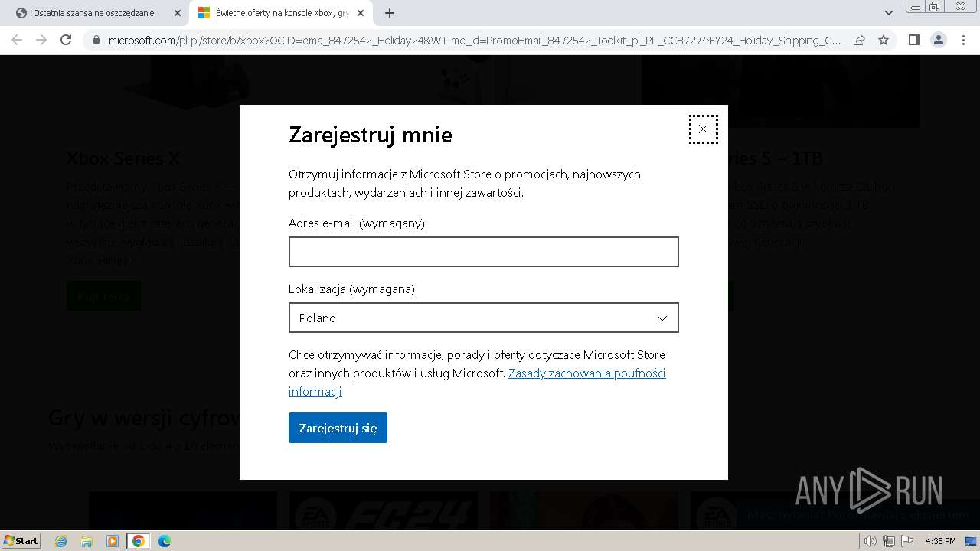This screenshot has width=980, height=551.
Task: Close the Ostatnia szansa na oszczędzanie tab
Action: 178,13
